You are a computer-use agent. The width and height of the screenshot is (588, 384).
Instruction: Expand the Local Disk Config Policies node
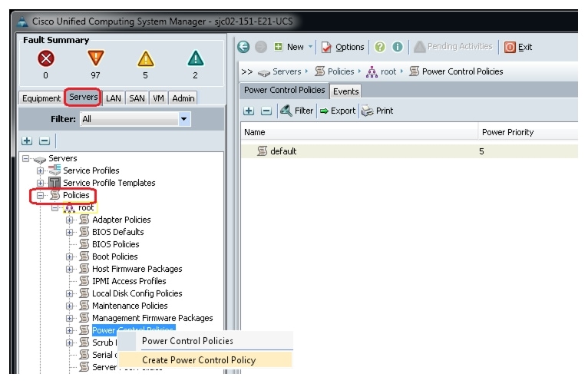coord(69,293)
